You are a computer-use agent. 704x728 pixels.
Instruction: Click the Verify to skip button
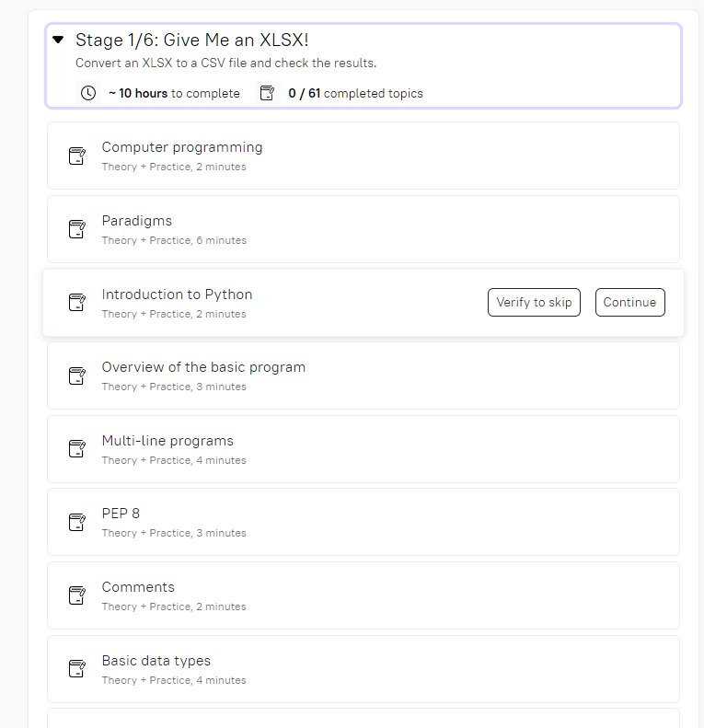point(534,302)
